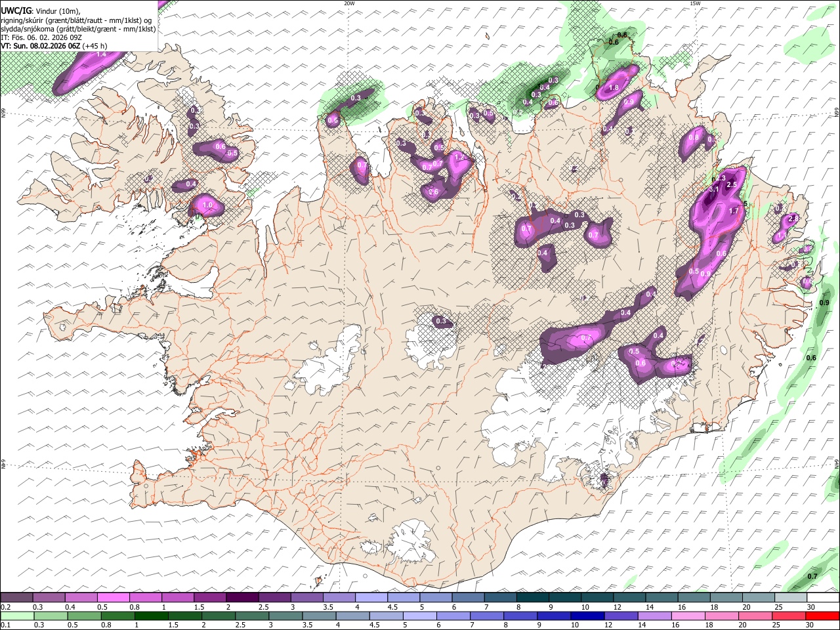Pick the upper legend swatch starting at 0.4
The height and width of the screenshot is (630, 840).
tap(81, 597)
